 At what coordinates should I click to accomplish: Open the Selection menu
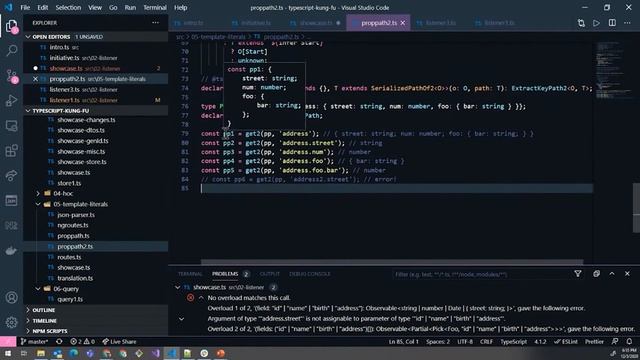point(68,7)
